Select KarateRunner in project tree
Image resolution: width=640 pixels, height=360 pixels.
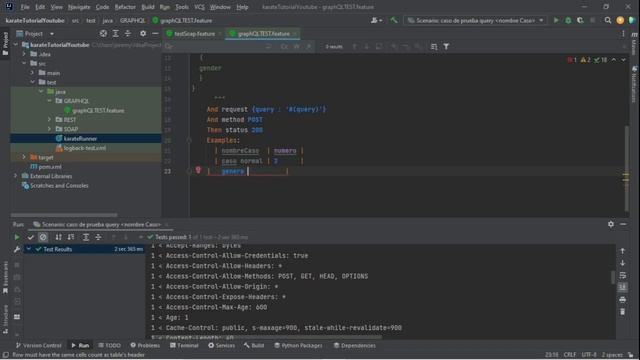pos(80,138)
